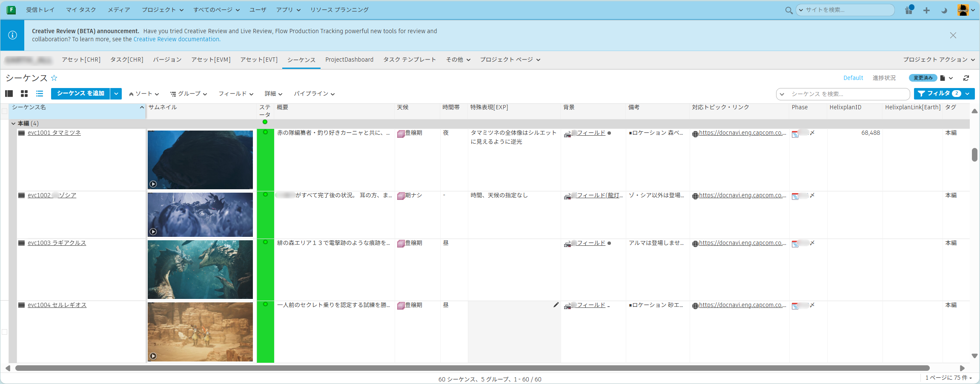The image size is (980, 384).
Task: Expand the フィールド dropdown
Action: pos(236,94)
